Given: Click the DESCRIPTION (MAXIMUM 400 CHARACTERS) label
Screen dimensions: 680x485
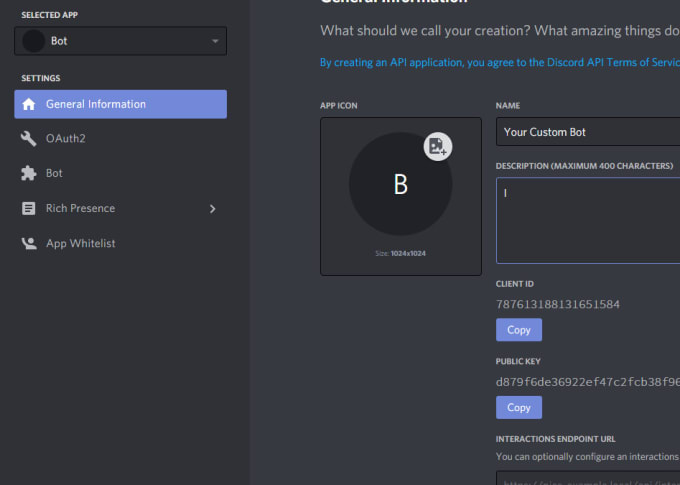Looking at the screenshot, I should (x=584, y=166).
